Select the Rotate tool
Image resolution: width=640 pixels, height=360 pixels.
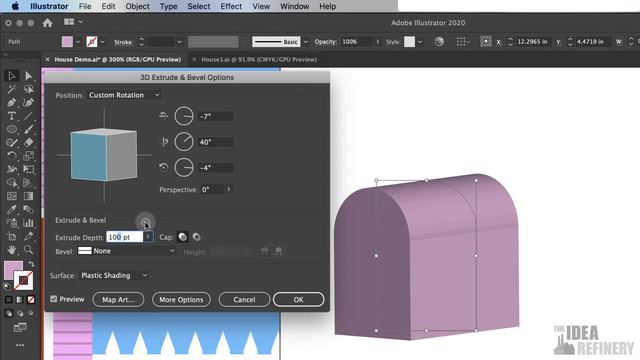(11, 156)
